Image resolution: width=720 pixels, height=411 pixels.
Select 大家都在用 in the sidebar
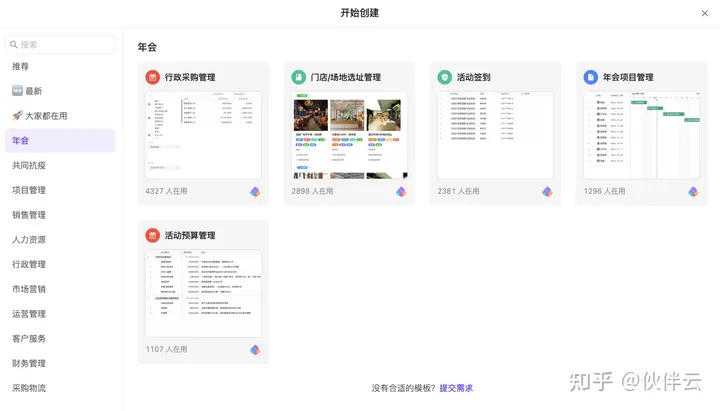(x=40, y=116)
